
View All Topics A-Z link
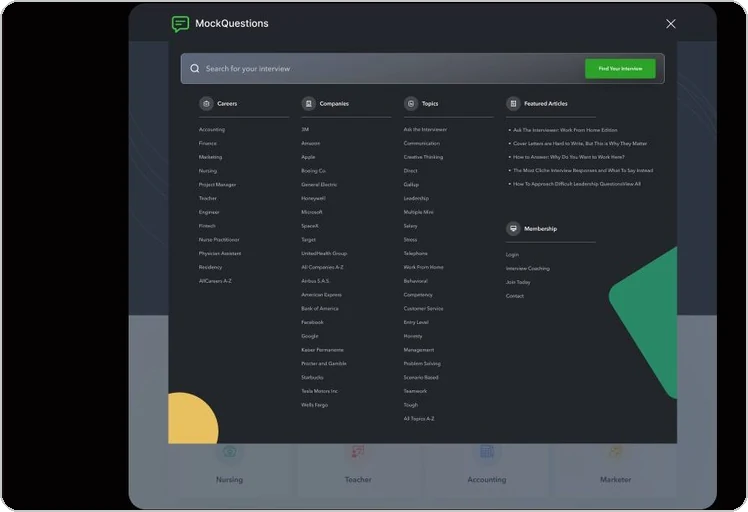click(419, 419)
